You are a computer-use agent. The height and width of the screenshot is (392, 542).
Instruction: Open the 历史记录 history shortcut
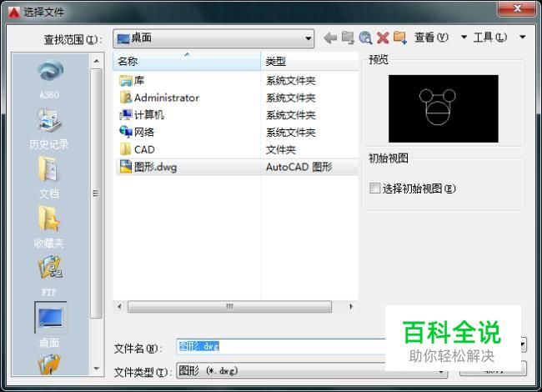point(49,128)
